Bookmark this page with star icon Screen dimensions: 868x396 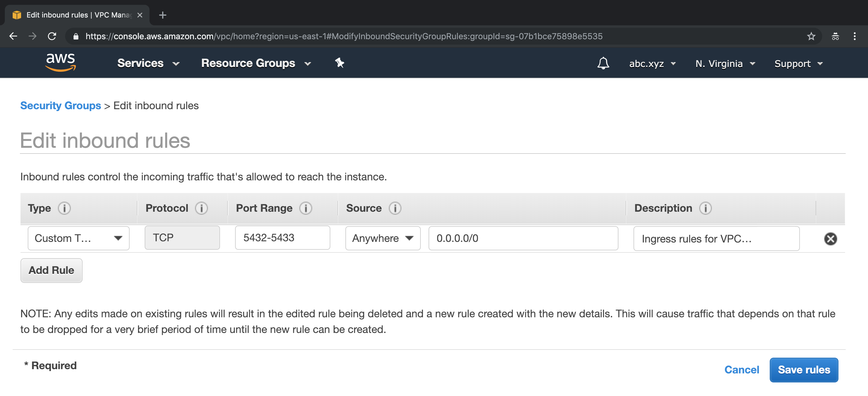811,36
